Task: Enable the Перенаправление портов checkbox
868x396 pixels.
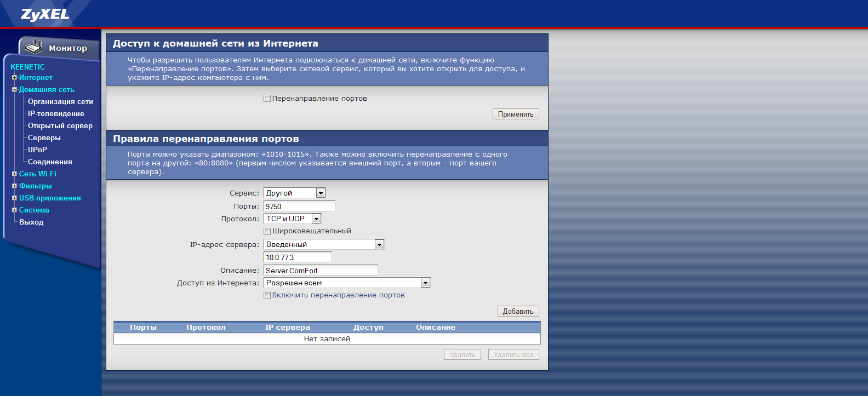Action: pyautogui.click(x=267, y=99)
